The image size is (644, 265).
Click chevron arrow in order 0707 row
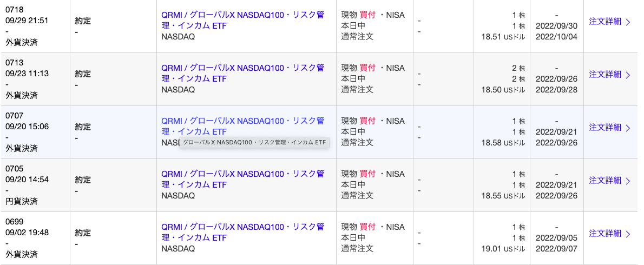pyautogui.click(x=628, y=128)
